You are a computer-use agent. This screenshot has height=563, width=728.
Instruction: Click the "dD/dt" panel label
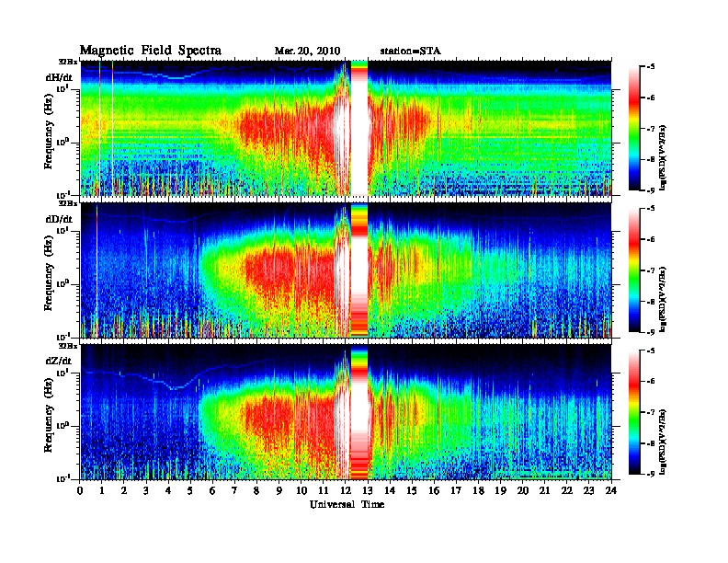click(59, 219)
